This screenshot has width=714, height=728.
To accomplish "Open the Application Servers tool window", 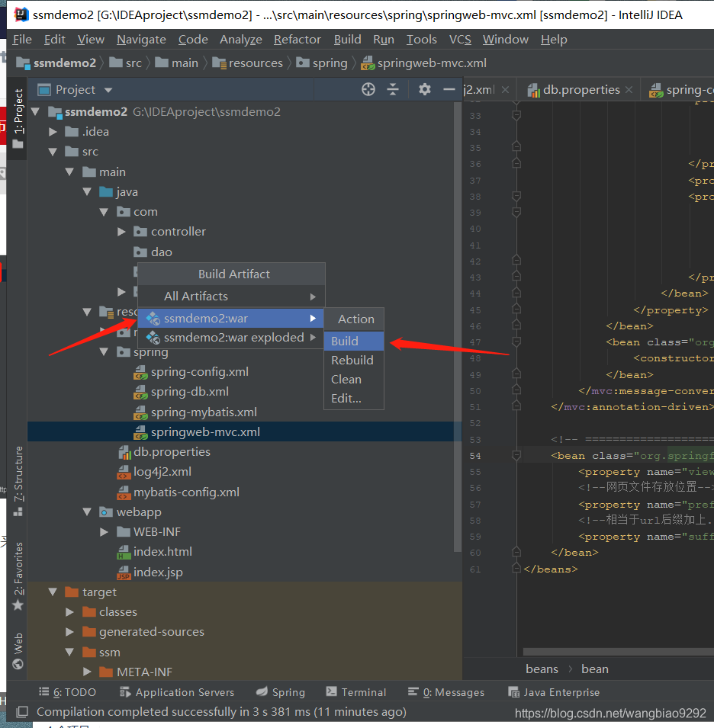I will point(177,692).
